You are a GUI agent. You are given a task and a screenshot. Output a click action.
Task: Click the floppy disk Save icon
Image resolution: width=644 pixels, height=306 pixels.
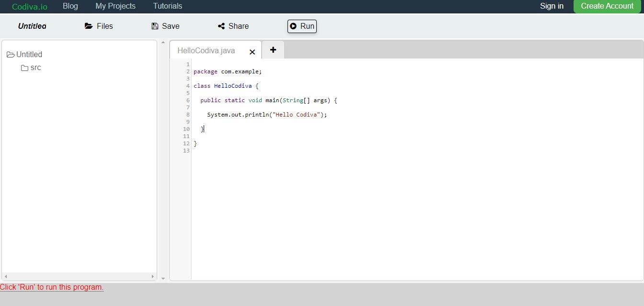tap(155, 26)
